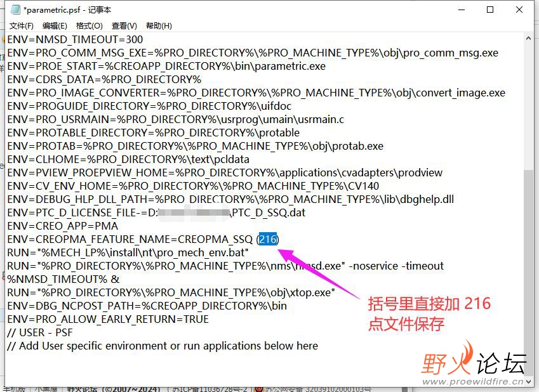Click the ENV=PROTABLE_DIRECTORY line
This screenshot has width=539, height=392.
coord(153,133)
